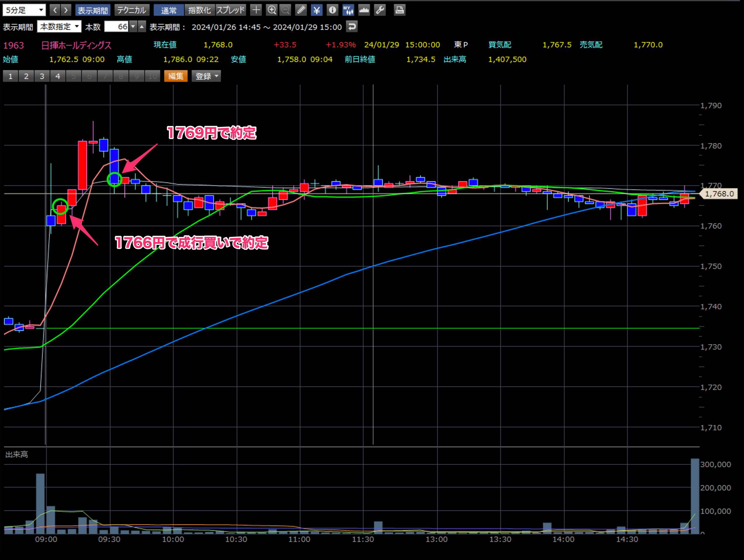
Task: Click the printer icon
Action: [x=399, y=10]
